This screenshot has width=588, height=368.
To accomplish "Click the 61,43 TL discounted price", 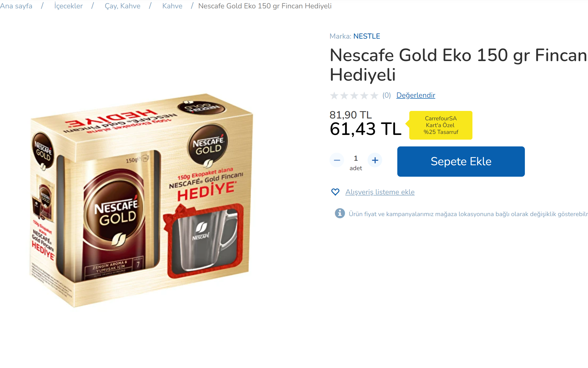I will [365, 129].
